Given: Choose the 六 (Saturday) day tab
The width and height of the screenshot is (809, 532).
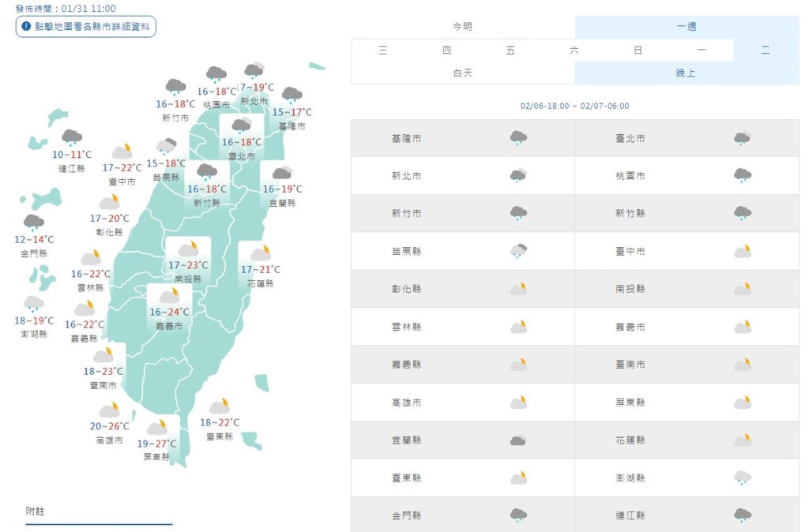Looking at the screenshot, I should pos(574,51).
